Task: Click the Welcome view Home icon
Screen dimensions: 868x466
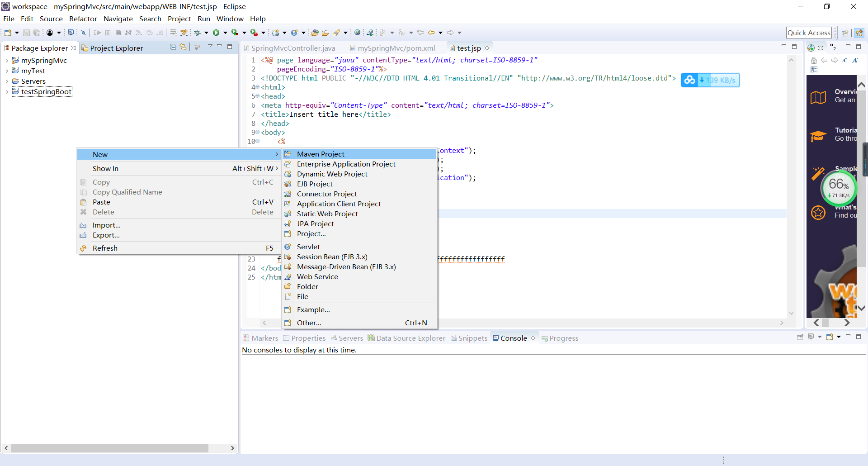Action: [x=814, y=60]
